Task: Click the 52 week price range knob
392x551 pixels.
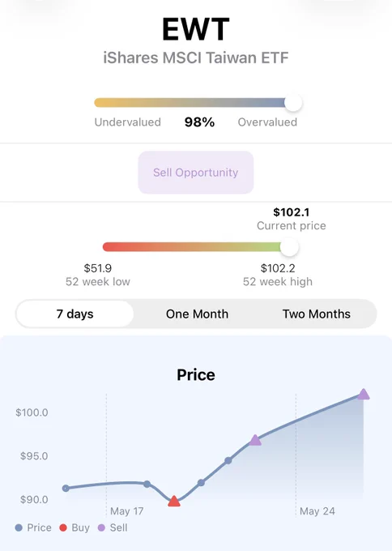Action: coord(289,247)
